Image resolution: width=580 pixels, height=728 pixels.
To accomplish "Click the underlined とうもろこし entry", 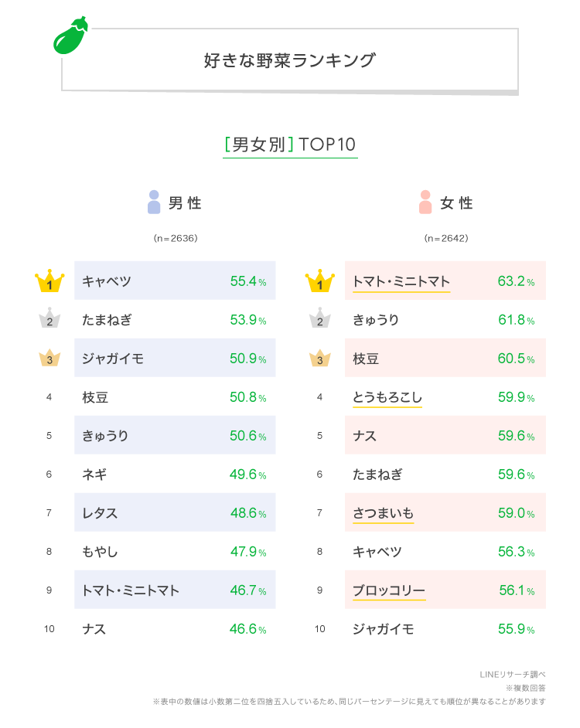I will point(387,397).
